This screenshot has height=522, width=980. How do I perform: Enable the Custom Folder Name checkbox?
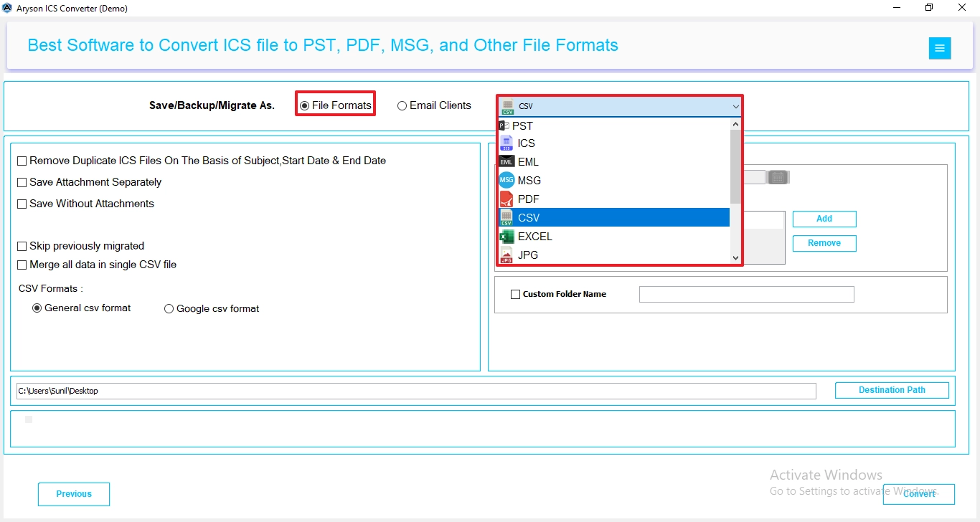tap(515, 294)
